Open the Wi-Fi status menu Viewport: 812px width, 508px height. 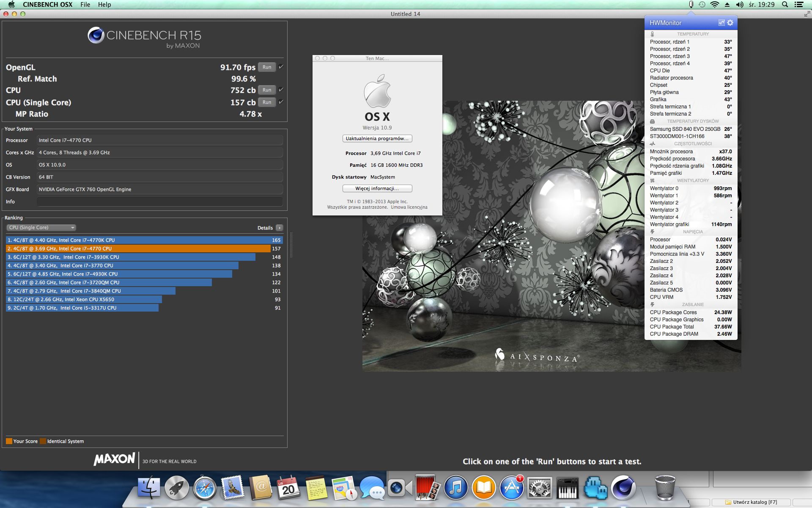pyautogui.click(x=715, y=5)
